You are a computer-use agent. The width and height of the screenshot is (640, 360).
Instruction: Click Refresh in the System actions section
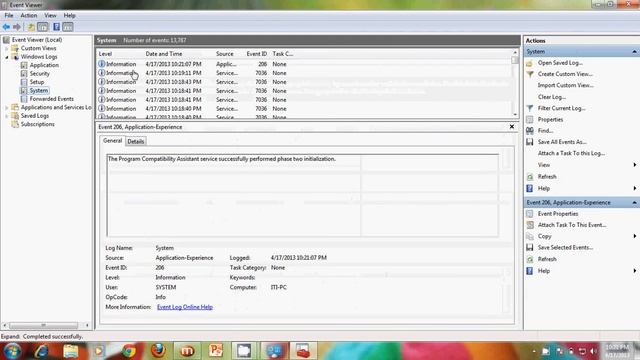coord(547,177)
